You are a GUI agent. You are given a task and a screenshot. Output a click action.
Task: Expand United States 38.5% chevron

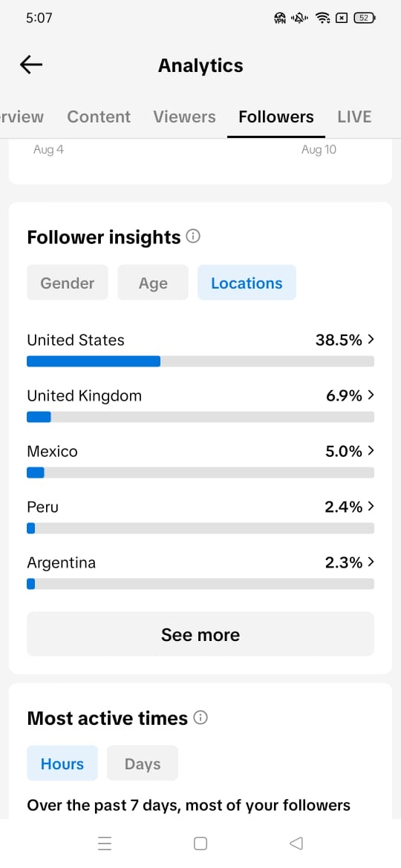371,340
